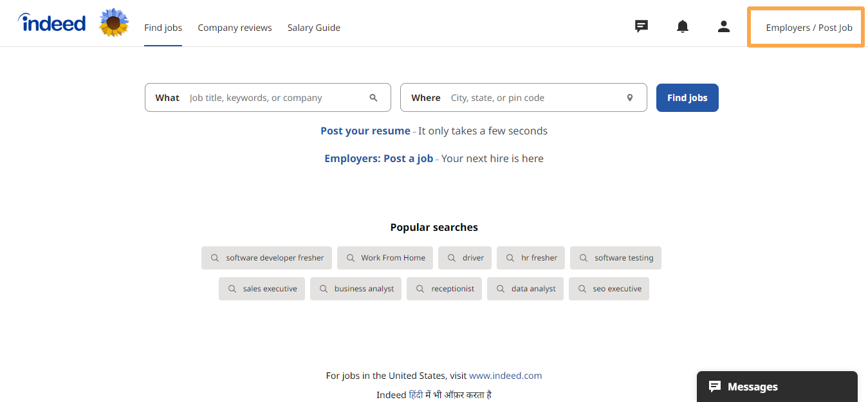This screenshot has width=868, height=402.
Task: Type in the job title search field
Action: [x=273, y=98]
